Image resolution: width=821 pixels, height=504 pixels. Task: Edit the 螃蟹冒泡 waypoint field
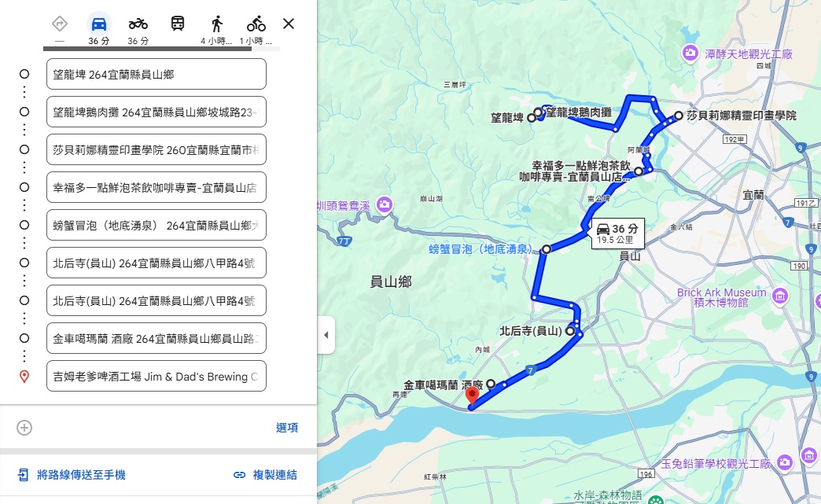[x=156, y=226]
